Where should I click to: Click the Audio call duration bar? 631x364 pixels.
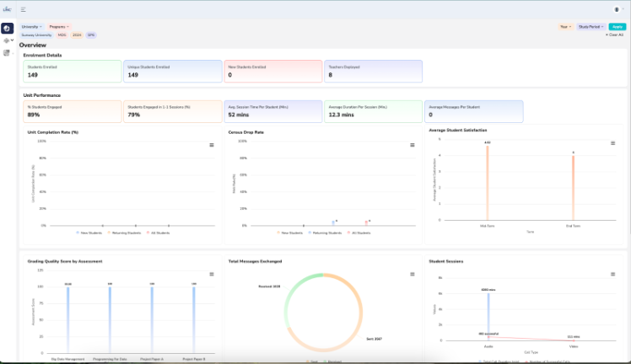click(488, 317)
